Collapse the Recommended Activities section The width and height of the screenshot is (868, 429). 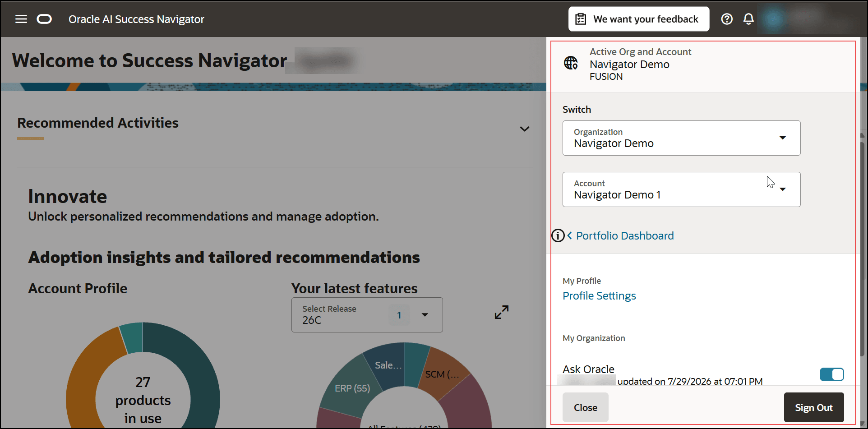click(524, 129)
